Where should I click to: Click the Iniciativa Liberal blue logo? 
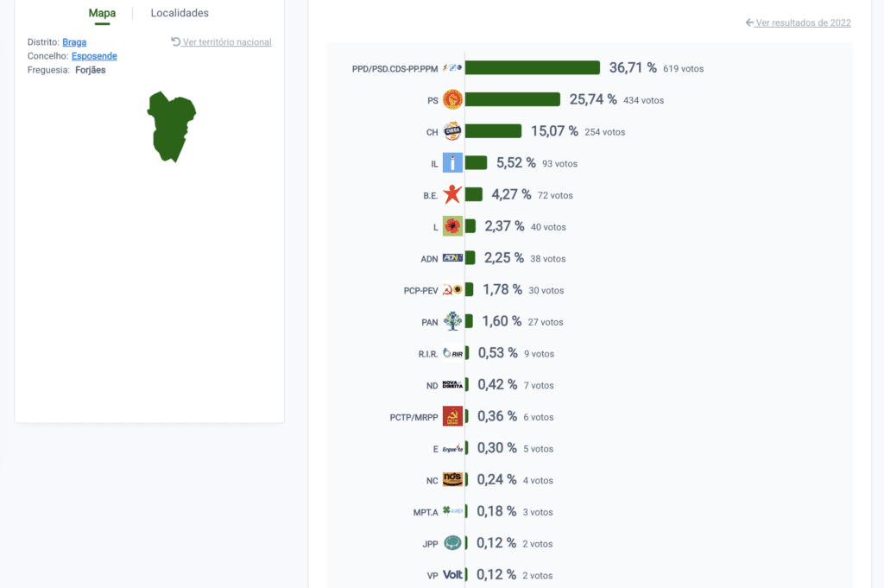pos(452,163)
